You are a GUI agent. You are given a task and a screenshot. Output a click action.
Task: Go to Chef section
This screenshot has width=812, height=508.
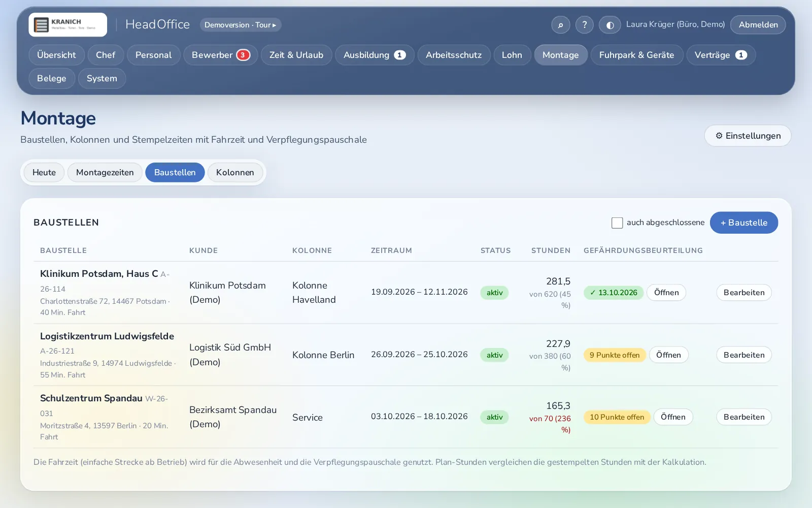[106, 55]
